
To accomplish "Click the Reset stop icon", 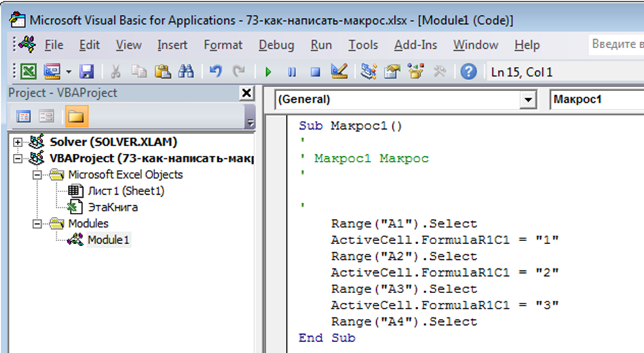I will tap(315, 72).
